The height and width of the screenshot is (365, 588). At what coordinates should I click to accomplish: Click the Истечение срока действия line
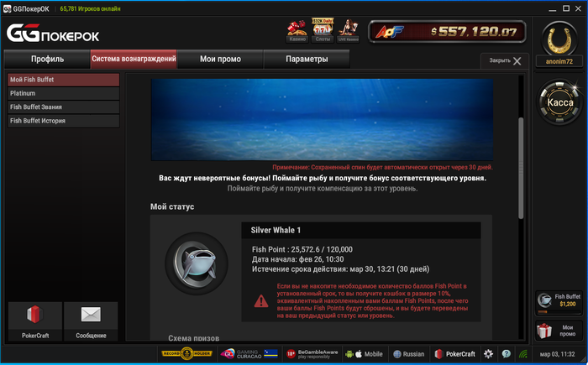pyautogui.click(x=340, y=269)
